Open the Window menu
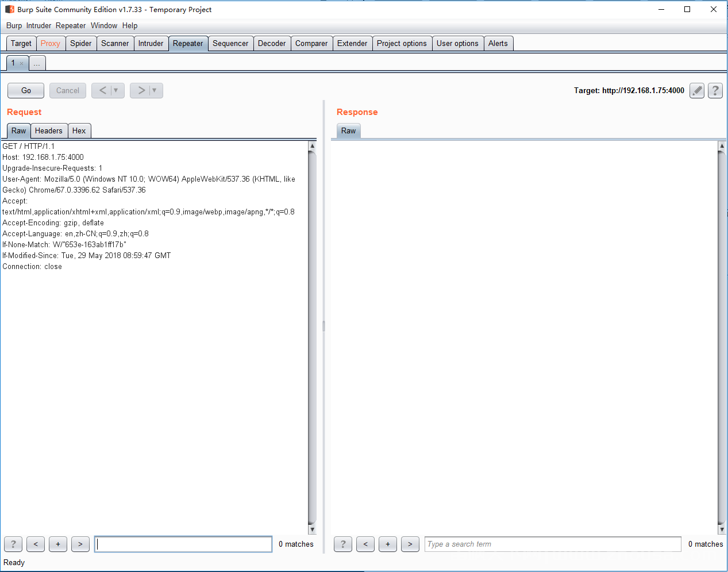The height and width of the screenshot is (572, 728). (x=104, y=25)
